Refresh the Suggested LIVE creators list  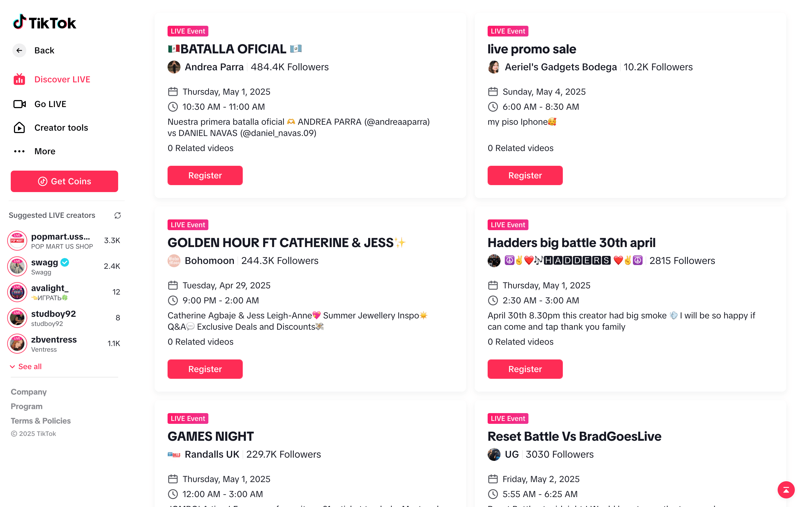click(117, 215)
